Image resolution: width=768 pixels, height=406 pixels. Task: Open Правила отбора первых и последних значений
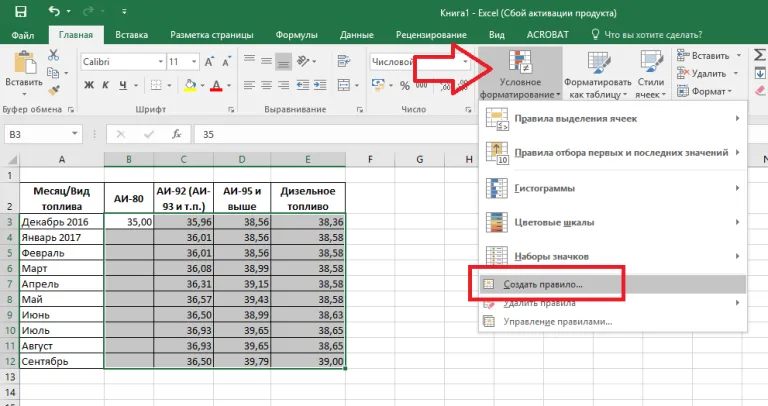point(613,153)
